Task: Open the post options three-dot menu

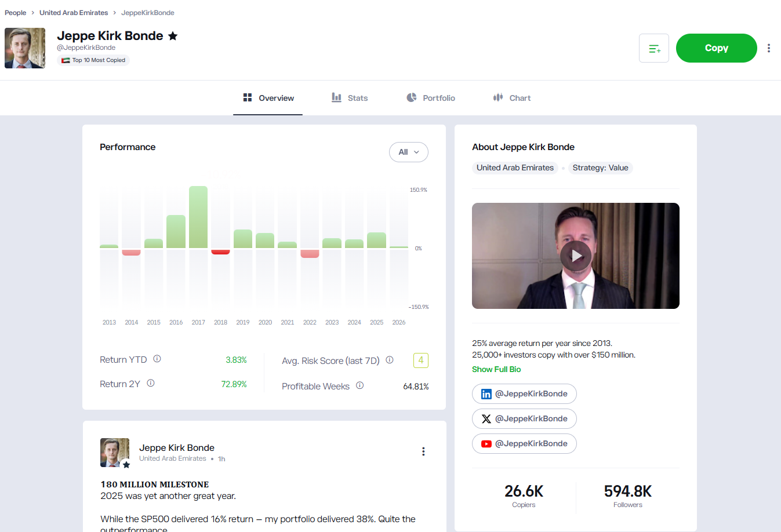Action: click(x=423, y=451)
